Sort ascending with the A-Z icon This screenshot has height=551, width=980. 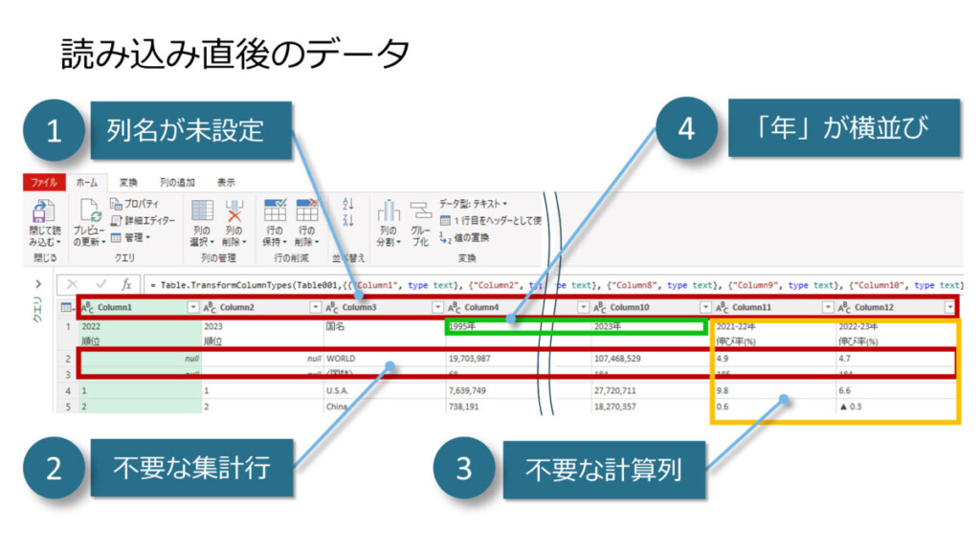(347, 203)
